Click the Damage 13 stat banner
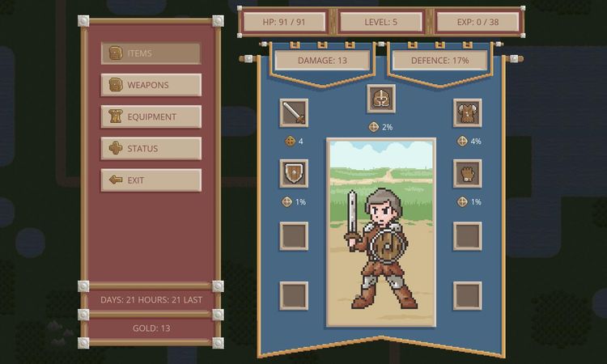Screen dimensions: 607x364 pyautogui.click(x=321, y=60)
